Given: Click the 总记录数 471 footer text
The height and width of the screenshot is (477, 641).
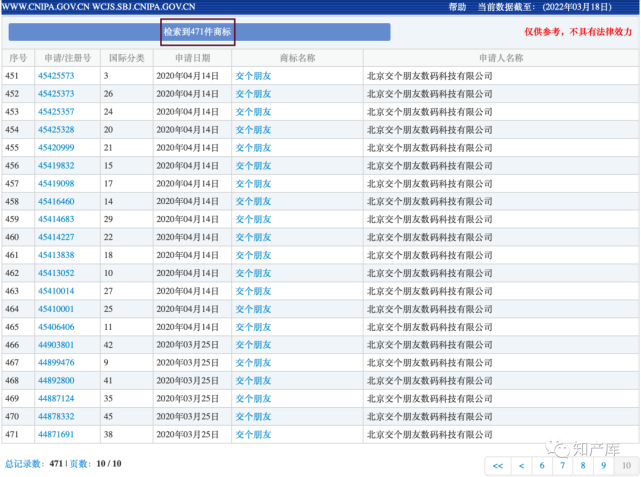Looking at the screenshot, I should 34,464.
